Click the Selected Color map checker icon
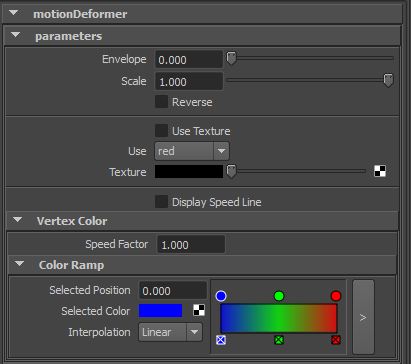The height and width of the screenshot is (364, 411). (199, 310)
